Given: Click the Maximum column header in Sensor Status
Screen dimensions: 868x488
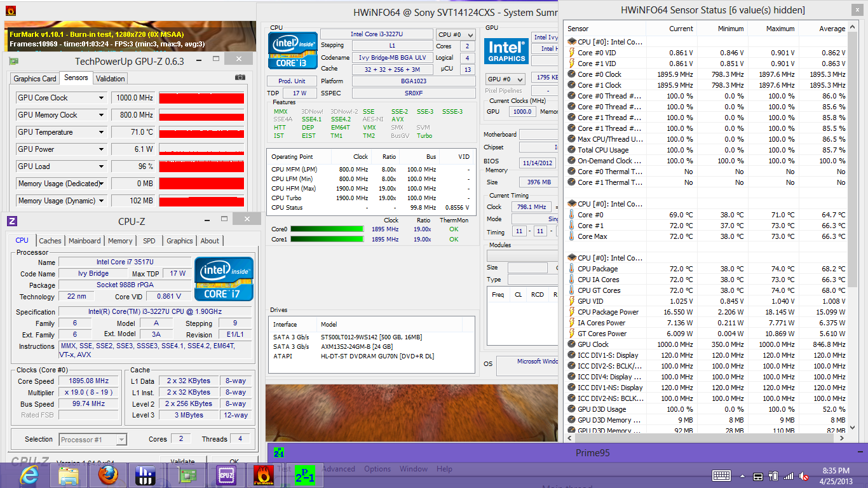Looking at the screenshot, I should tap(780, 29).
